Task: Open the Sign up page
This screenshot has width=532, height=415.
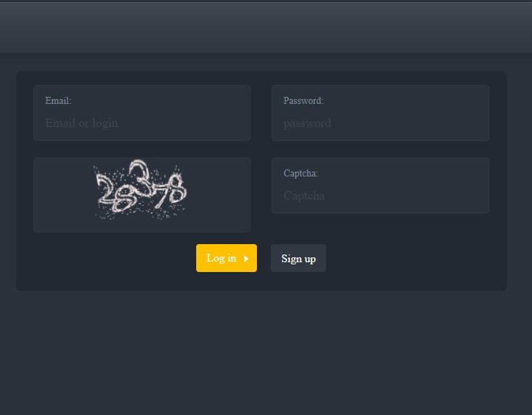Action: pyautogui.click(x=298, y=258)
